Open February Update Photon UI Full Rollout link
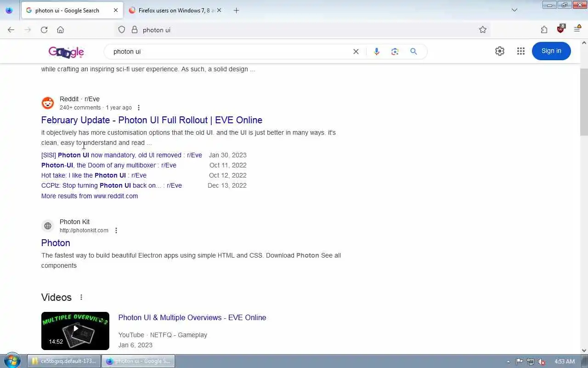 [152, 120]
